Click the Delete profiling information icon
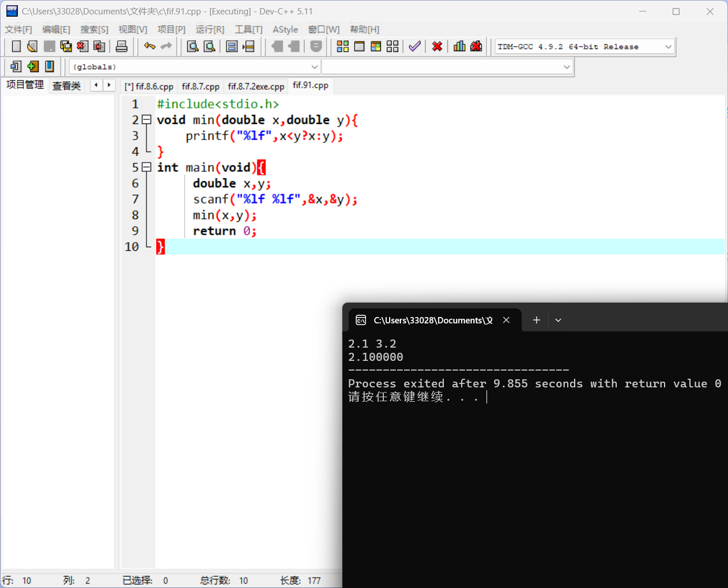Viewport: 728px width, 588px height. 476,46
